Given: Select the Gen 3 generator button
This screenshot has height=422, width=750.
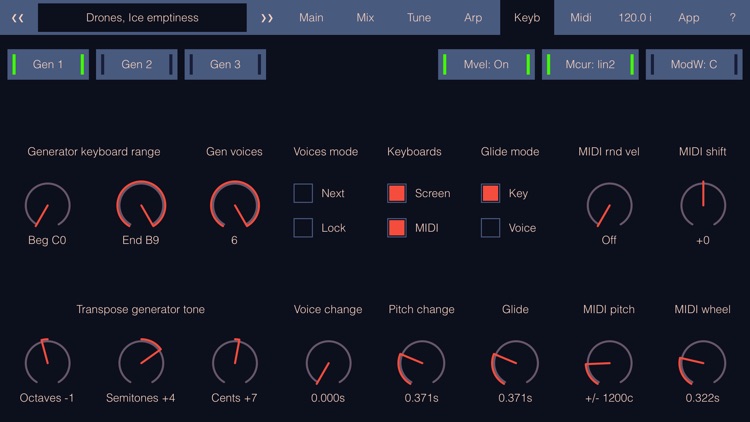Looking at the screenshot, I should point(225,64).
